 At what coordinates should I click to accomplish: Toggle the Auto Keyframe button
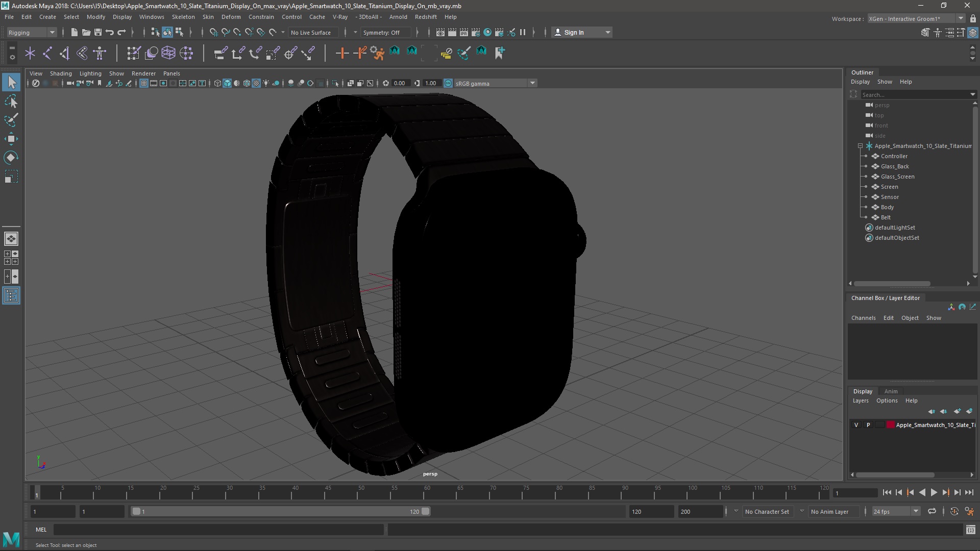(954, 511)
